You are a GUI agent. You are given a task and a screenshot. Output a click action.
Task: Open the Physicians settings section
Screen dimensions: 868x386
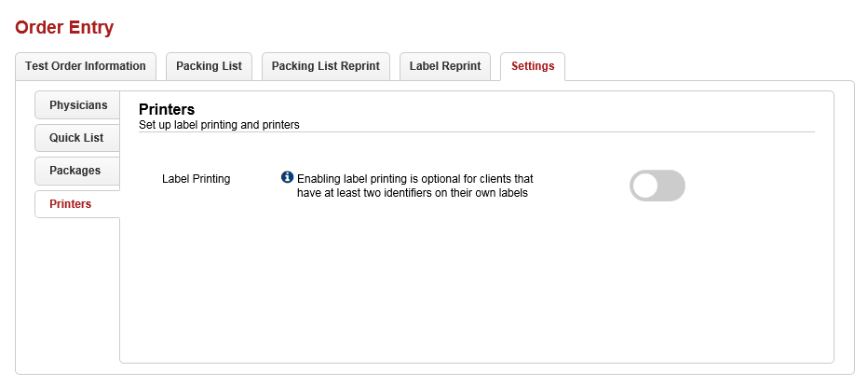[78, 105]
